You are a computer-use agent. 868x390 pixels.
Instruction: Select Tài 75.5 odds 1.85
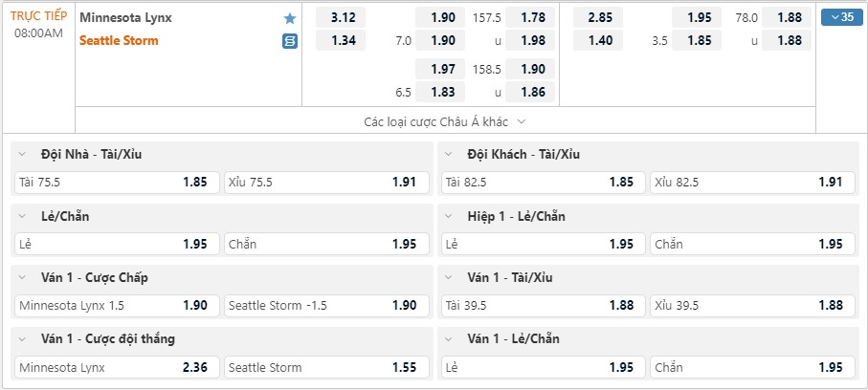(118, 183)
